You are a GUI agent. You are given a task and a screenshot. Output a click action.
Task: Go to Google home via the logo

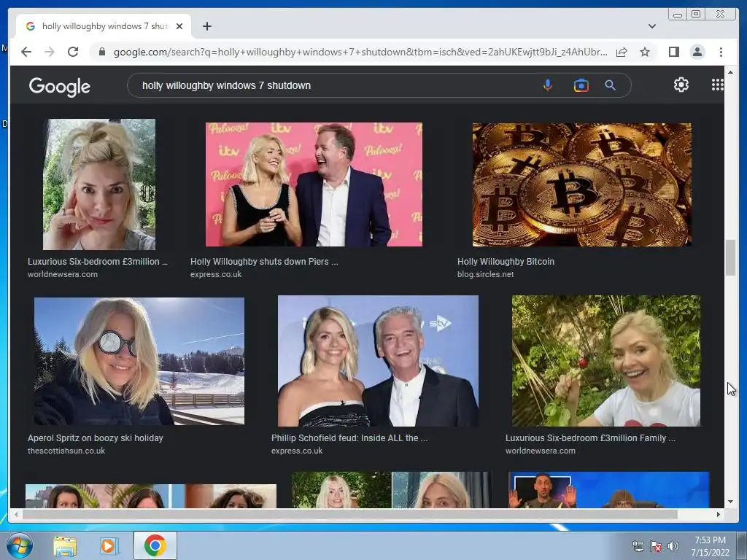tap(60, 87)
